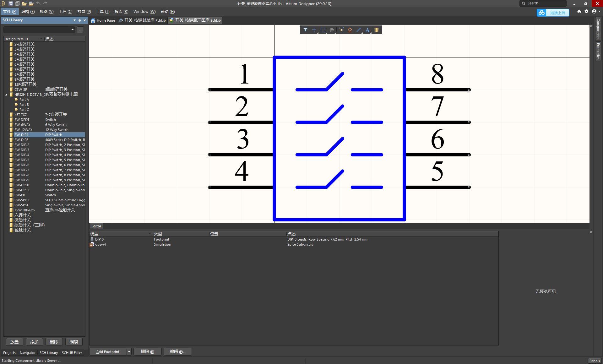This screenshot has width=603, height=364.
Task: Collapse model preview pane chevron
Action: coord(591,232)
